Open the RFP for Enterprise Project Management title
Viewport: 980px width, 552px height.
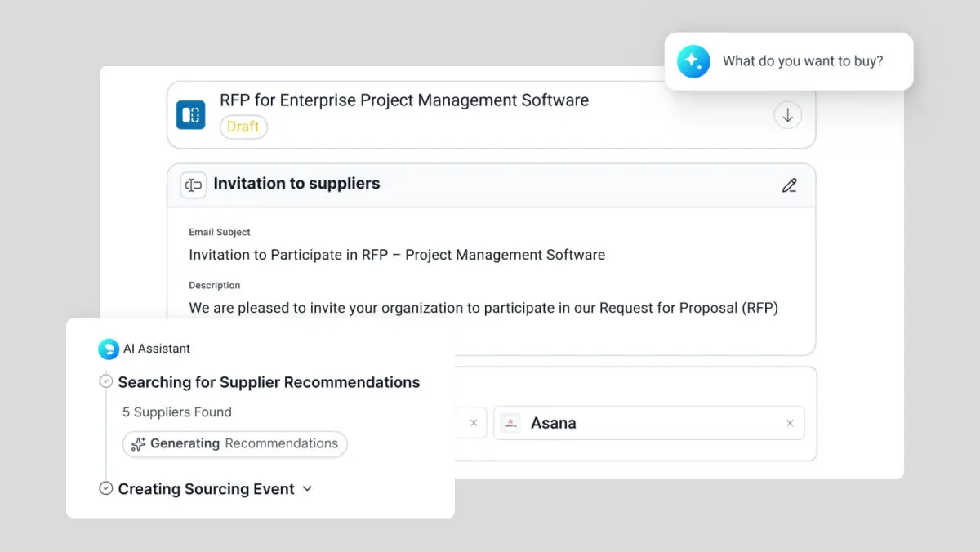pos(404,100)
